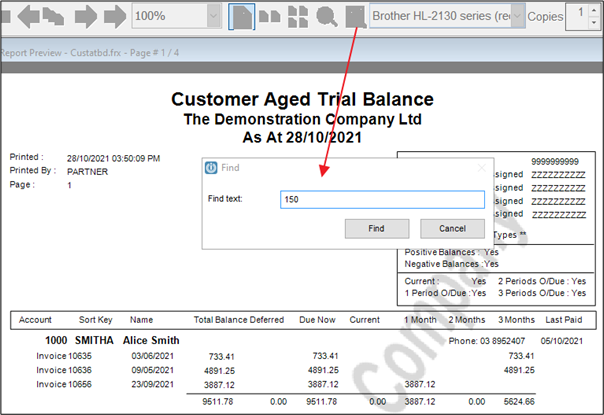This screenshot has height=415, width=604.
Task: Click the 'Last Paid' column header
Action: 564,320
